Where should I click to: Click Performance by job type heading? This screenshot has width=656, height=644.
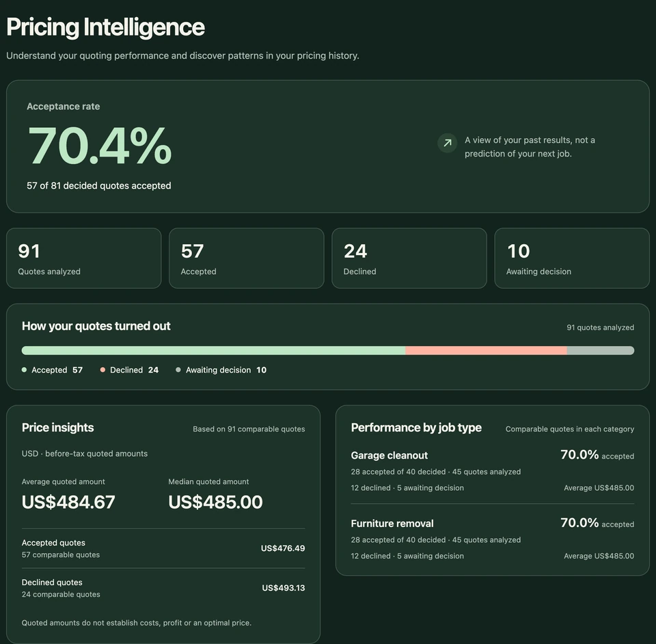tap(416, 428)
